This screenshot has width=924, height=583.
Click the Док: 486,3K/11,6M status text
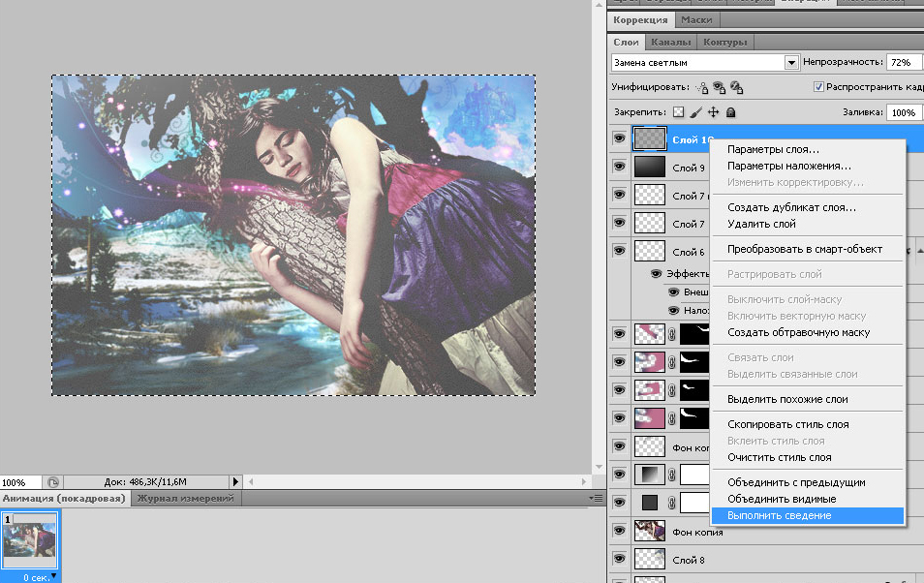pyautogui.click(x=145, y=481)
